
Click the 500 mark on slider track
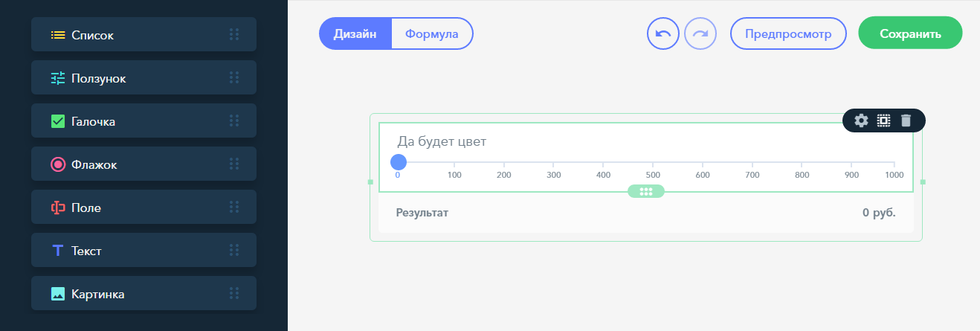coord(652,163)
